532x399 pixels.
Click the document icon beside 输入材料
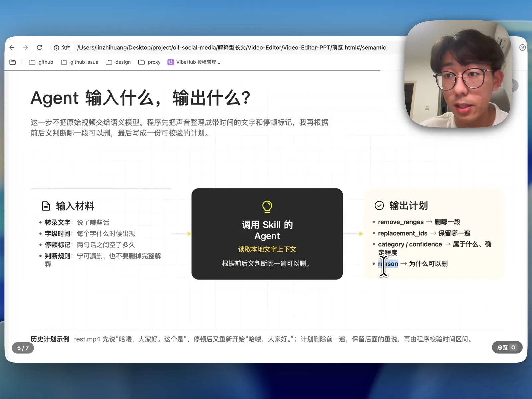click(46, 206)
